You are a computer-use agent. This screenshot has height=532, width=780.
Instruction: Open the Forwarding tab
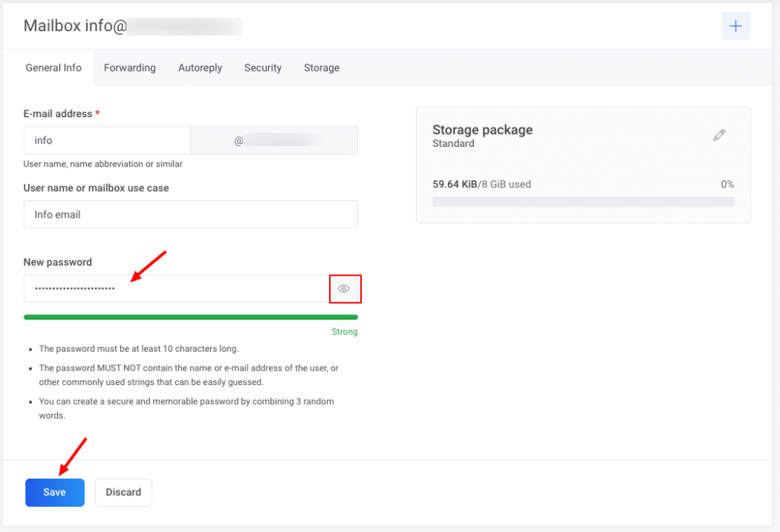pyautogui.click(x=129, y=68)
